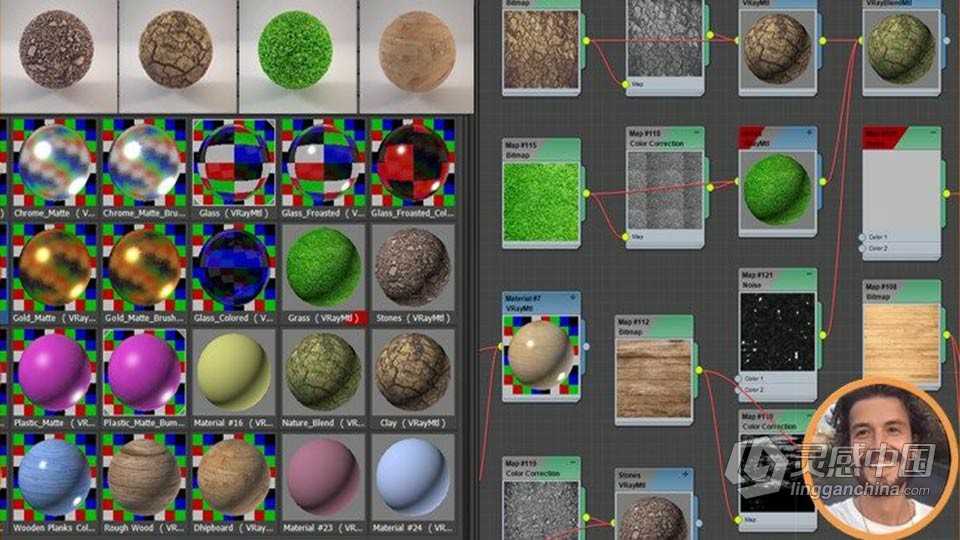Click the Map #108 Bitmap output socket

tap(947, 335)
